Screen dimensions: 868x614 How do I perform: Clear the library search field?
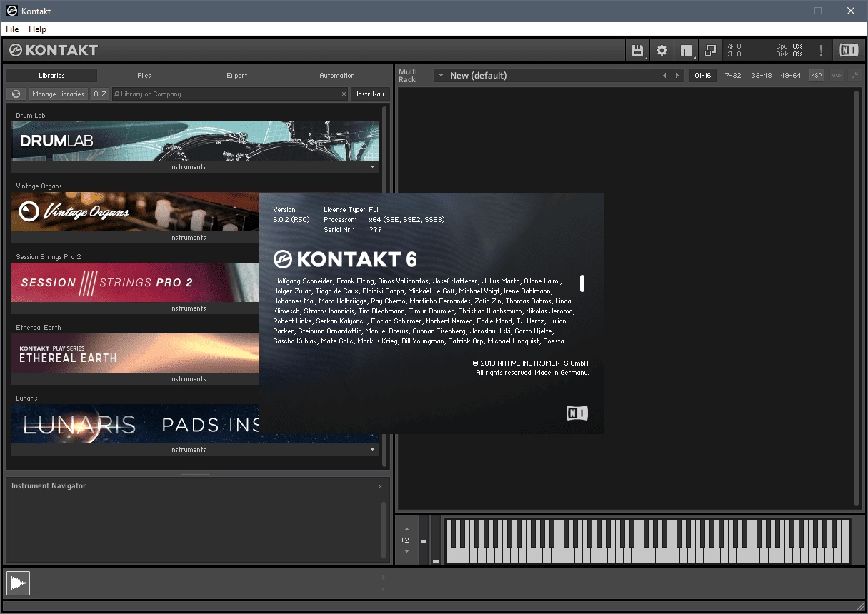[344, 94]
